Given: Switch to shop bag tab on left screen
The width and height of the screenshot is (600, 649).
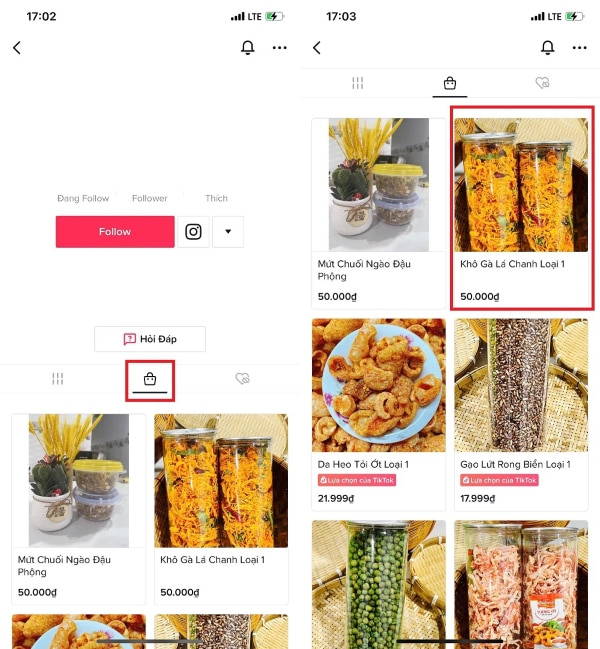Looking at the screenshot, I should [x=150, y=380].
